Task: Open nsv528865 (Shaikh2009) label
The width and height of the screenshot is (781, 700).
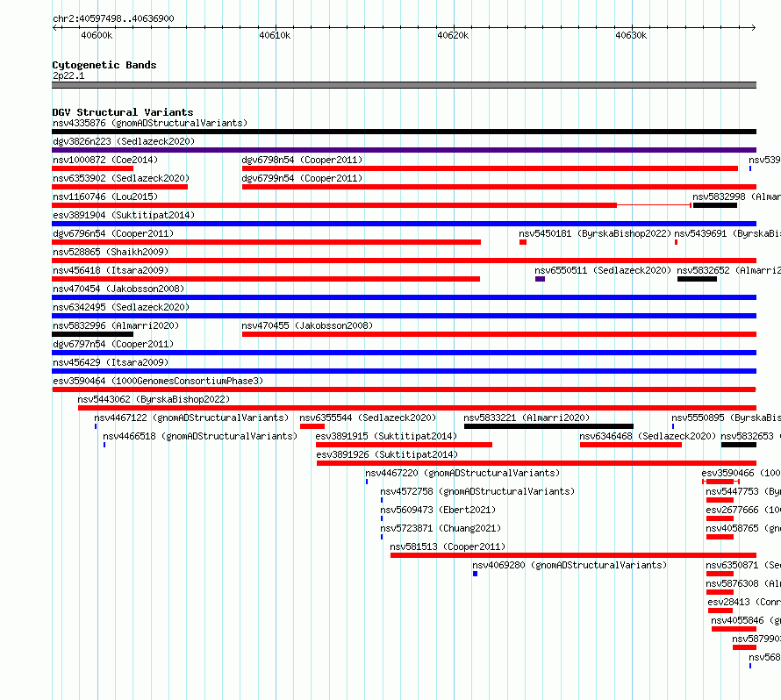Action: pos(111,252)
